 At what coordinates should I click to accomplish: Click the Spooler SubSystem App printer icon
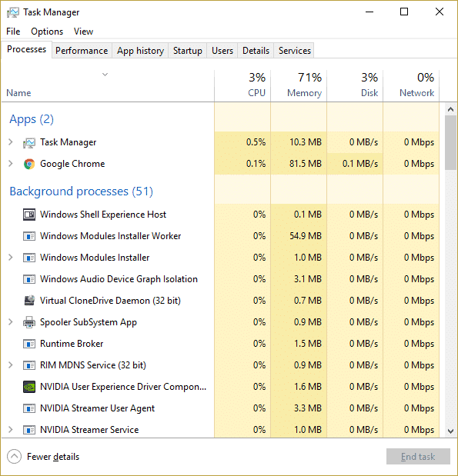point(29,322)
